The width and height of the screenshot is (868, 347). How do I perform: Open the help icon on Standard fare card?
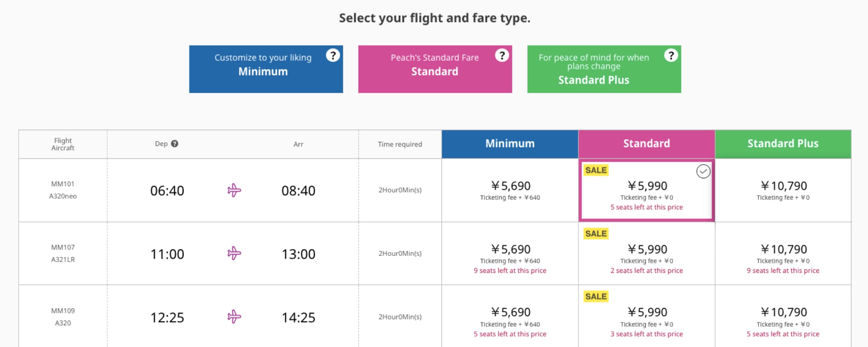click(502, 56)
